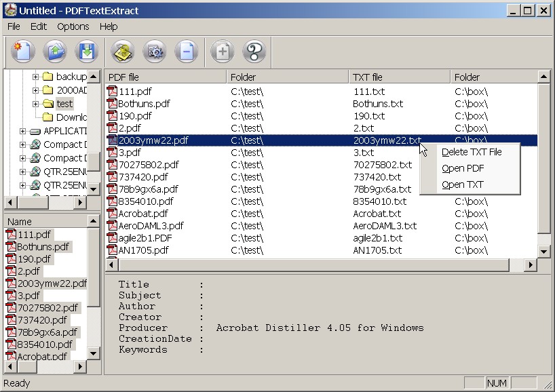Image resolution: width=555 pixels, height=392 pixels.
Task: Open the Options menu
Action: (x=73, y=26)
